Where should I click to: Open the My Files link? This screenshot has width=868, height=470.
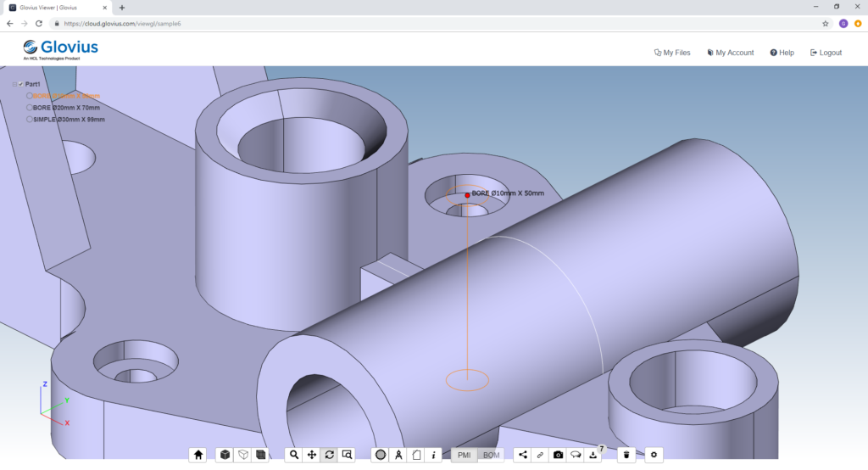[x=672, y=53]
